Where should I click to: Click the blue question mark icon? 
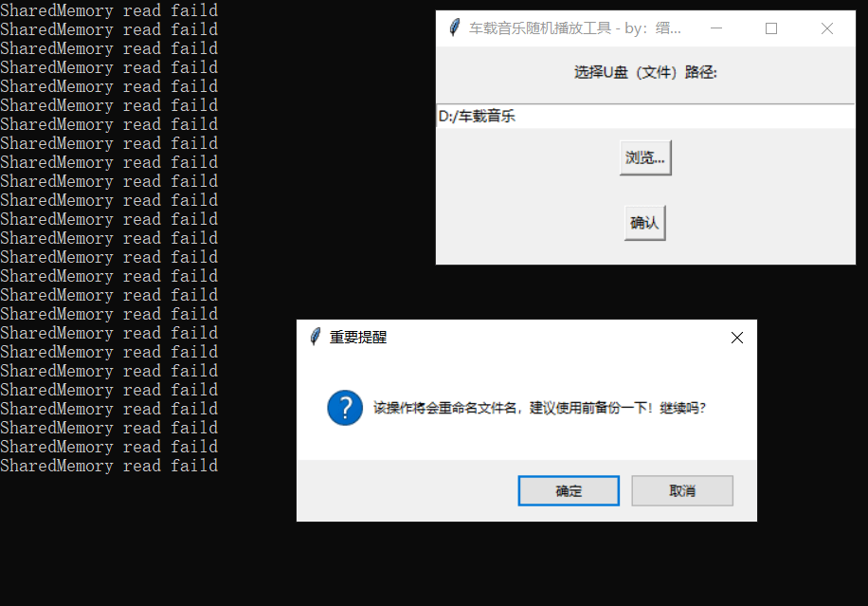coord(345,408)
